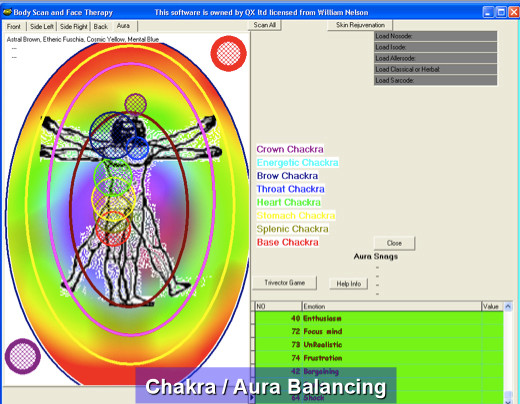520x404 pixels.
Task: Click the Aura Snags heading
Action: tap(376, 256)
